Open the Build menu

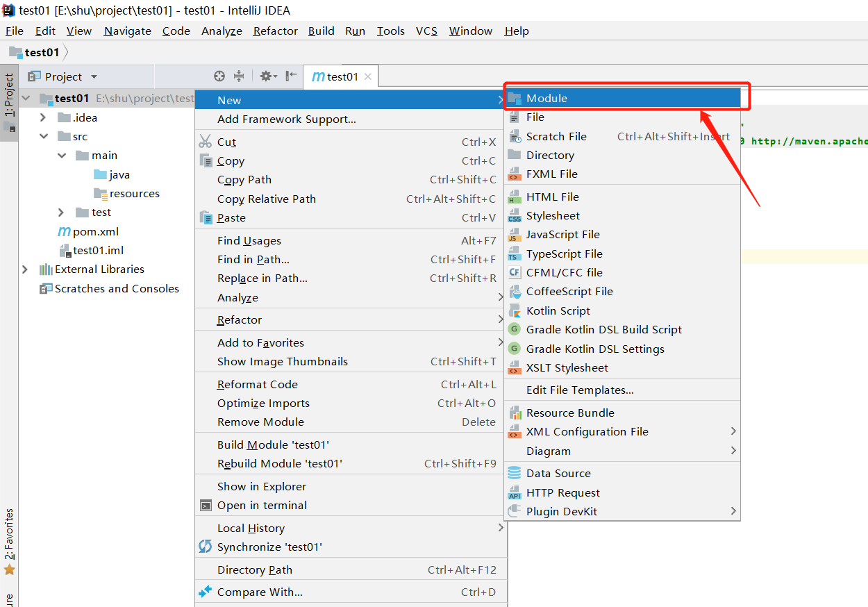tap(321, 31)
